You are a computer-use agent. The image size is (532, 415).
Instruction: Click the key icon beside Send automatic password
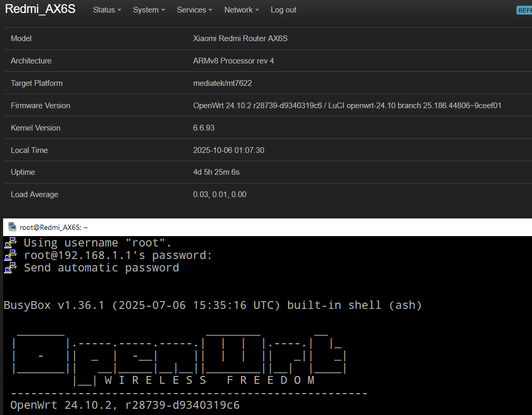click(10, 268)
